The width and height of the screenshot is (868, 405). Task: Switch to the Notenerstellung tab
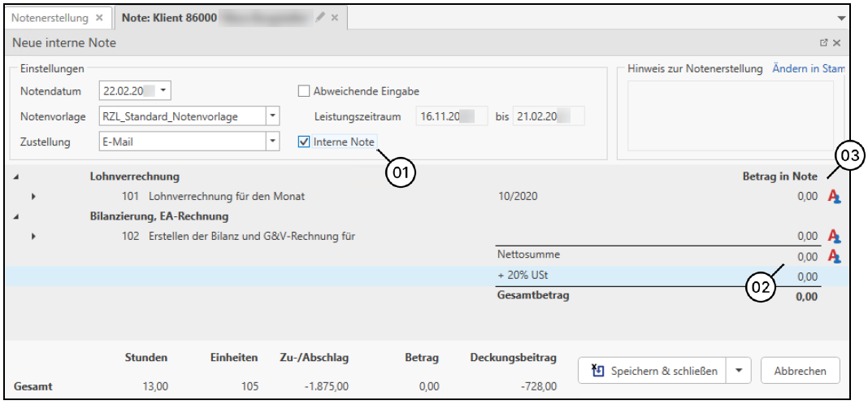click(x=49, y=18)
